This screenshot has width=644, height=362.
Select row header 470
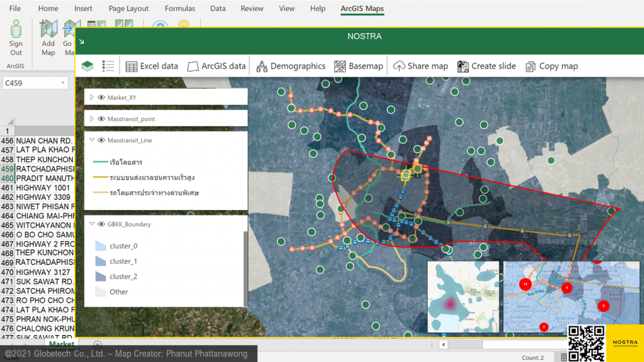tap(8, 272)
